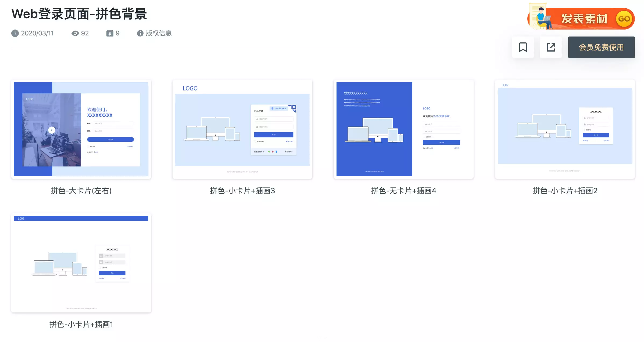Click the eye views icon

[x=75, y=33]
